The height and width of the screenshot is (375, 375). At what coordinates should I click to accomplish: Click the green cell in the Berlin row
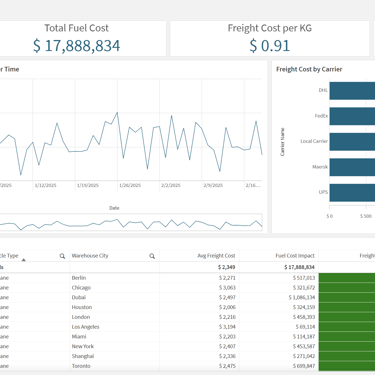point(347,278)
